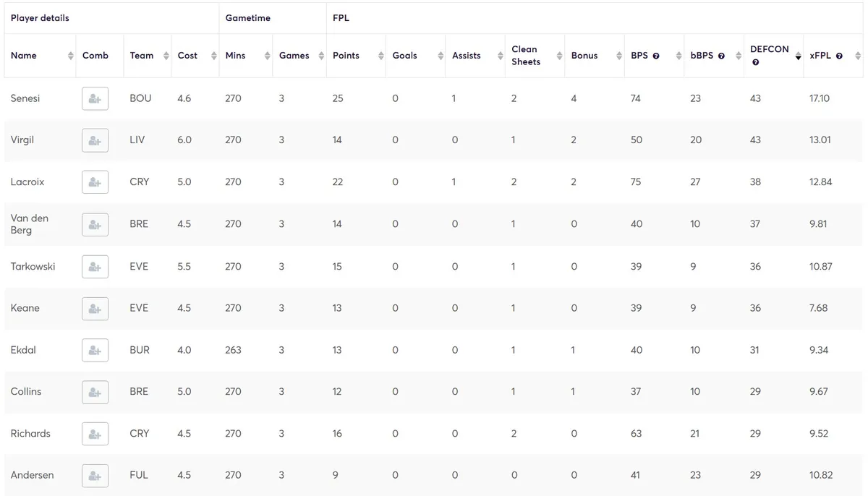Add Richards to comparison
The image size is (868, 496).
(95, 434)
